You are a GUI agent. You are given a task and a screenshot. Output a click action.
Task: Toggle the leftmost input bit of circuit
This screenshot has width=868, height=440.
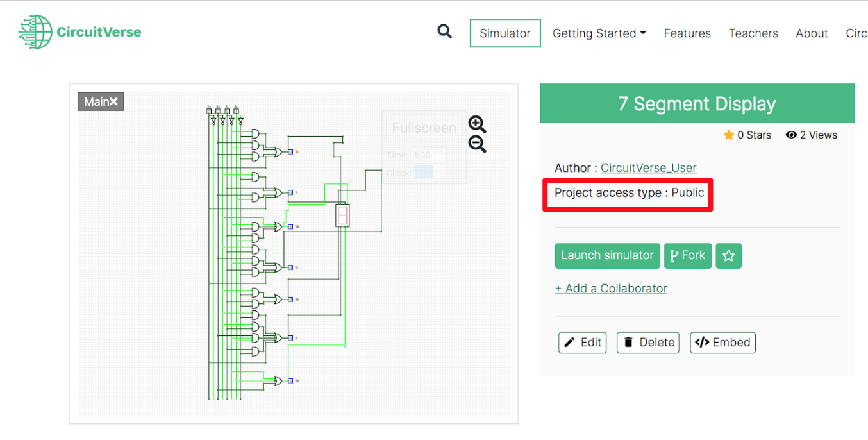209,111
